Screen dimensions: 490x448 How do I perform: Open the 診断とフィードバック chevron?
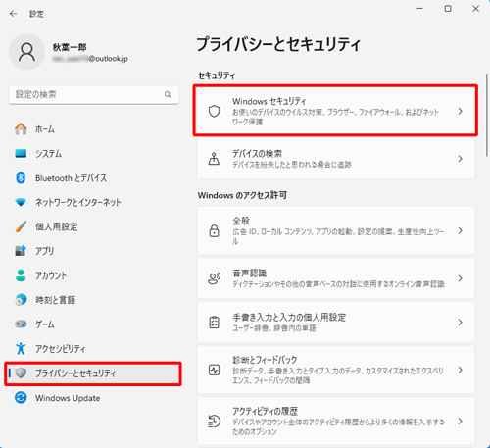[x=460, y=370]
